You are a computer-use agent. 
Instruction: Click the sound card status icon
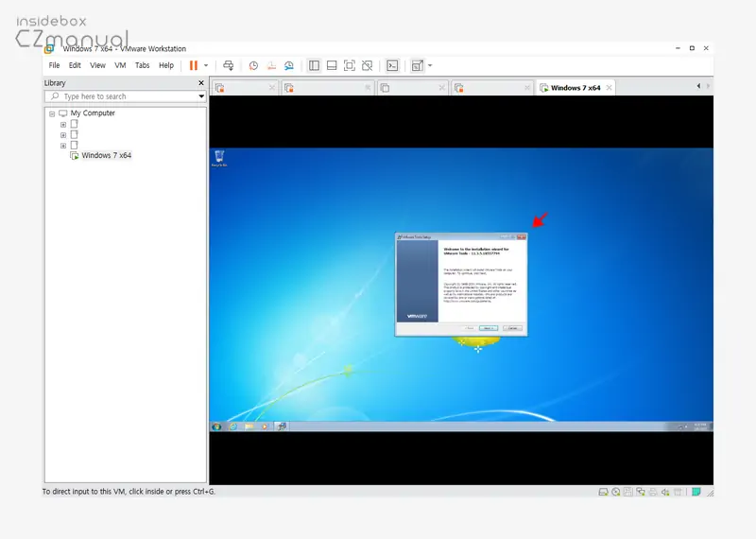click(665, 492)
